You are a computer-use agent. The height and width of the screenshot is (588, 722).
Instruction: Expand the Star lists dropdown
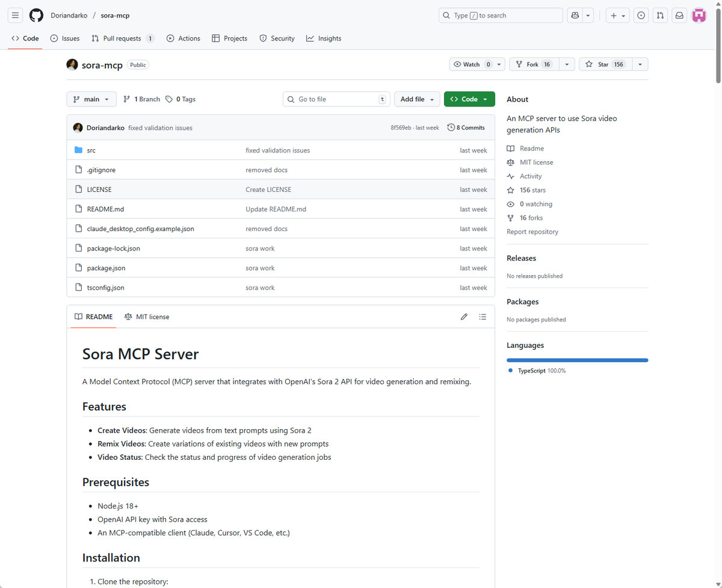(640, 64)
